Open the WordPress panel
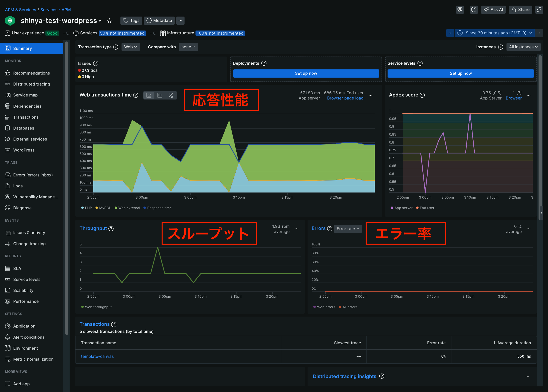The width and height of the screenshot is (548, 392). [x=24, y=150]
